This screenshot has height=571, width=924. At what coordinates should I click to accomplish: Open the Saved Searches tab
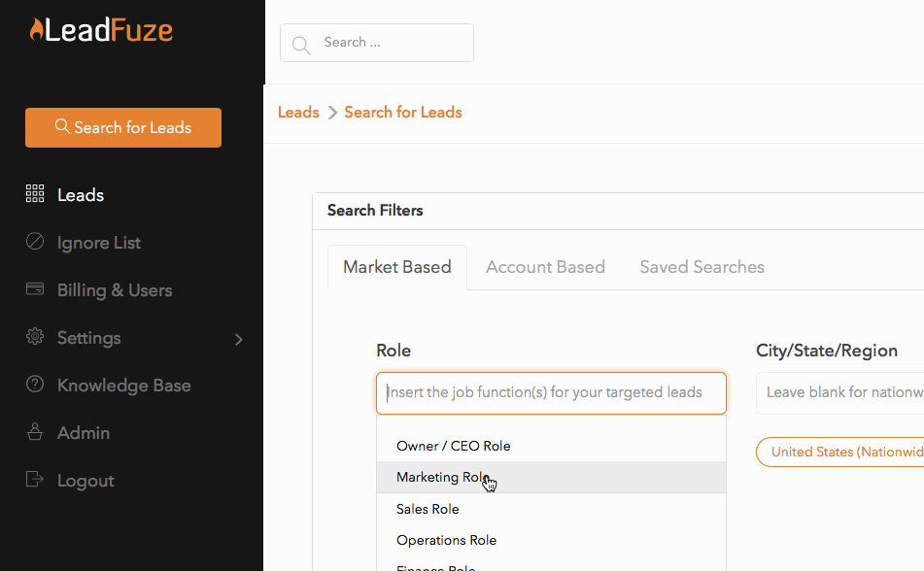(702, 267)
